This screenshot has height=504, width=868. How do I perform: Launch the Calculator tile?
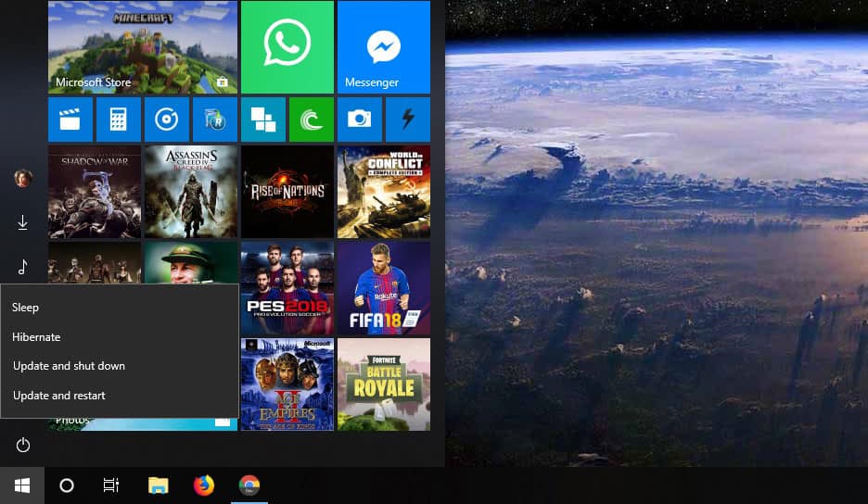pyautogui.click(x=119, y=120)
